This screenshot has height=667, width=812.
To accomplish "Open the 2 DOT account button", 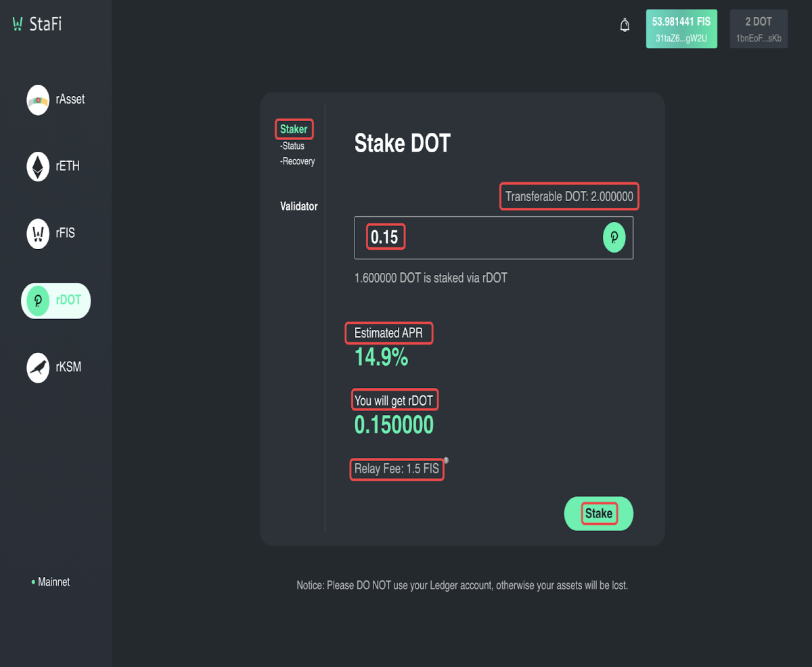I will click(759, 29).
